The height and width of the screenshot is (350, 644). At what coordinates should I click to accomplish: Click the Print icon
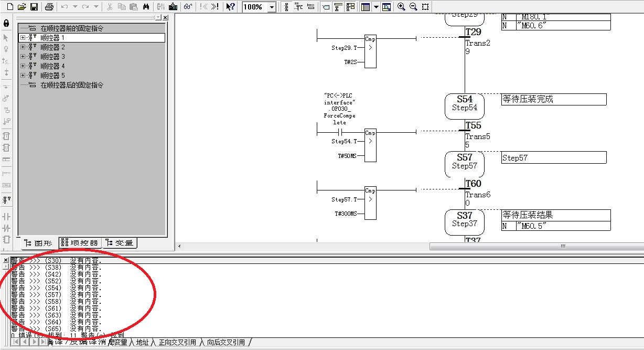point(49,7)
